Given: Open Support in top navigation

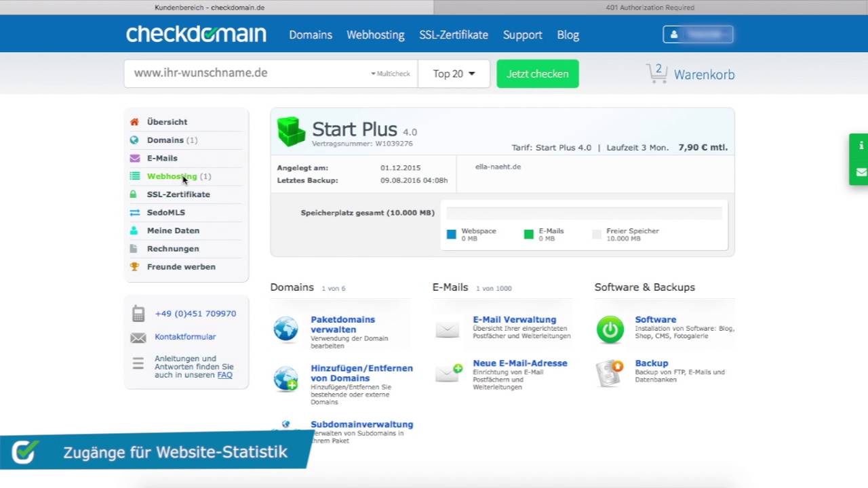Looking at the screenshot, I should (522, 35).
